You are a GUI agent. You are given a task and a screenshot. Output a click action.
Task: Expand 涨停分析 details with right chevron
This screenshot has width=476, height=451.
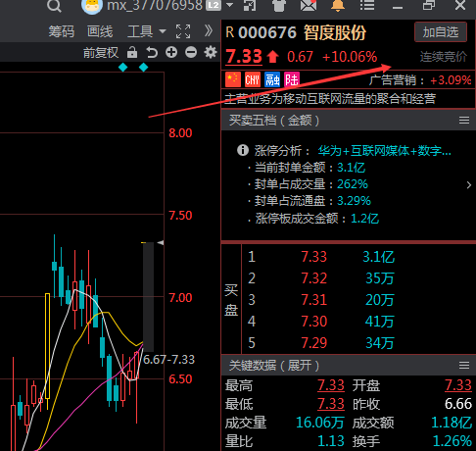(469, 185)
